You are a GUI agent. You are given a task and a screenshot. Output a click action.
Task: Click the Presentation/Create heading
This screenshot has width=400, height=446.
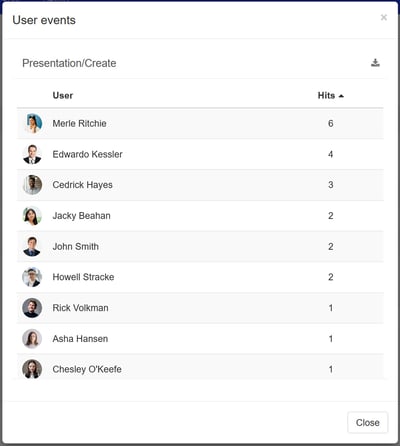(69, 63)
